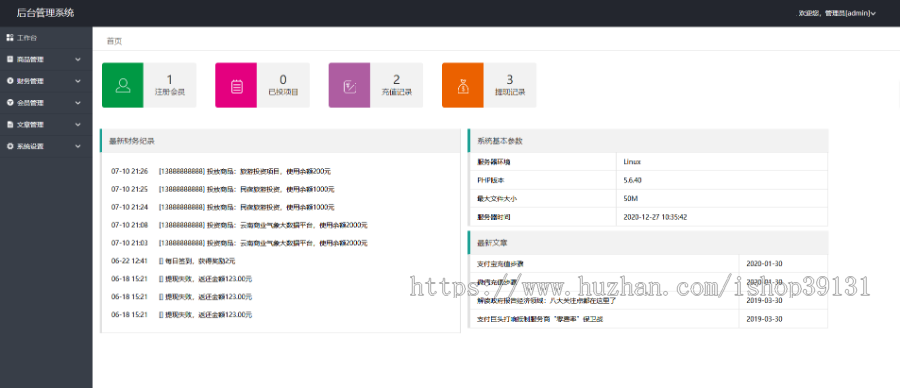
Task: Select the 06-22 12:41 sign-in record
Action: tap(173, 261)
